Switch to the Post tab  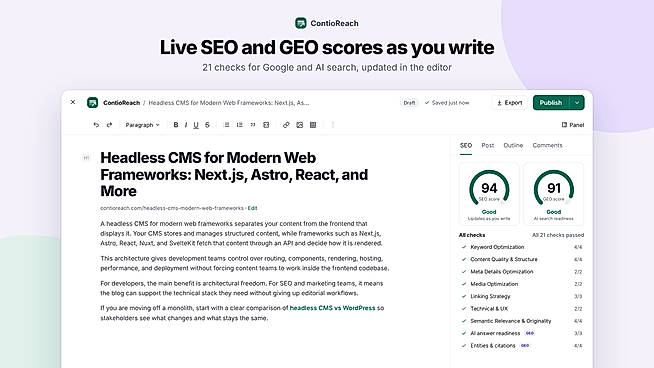point(488,145)
